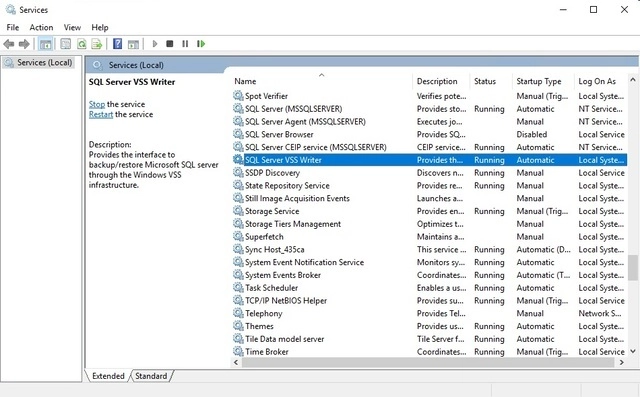The width and height of the screenshot is (640, 397).
Task: Click the vertical scrollbar down arrow
Action: click(x=633, y=351)
